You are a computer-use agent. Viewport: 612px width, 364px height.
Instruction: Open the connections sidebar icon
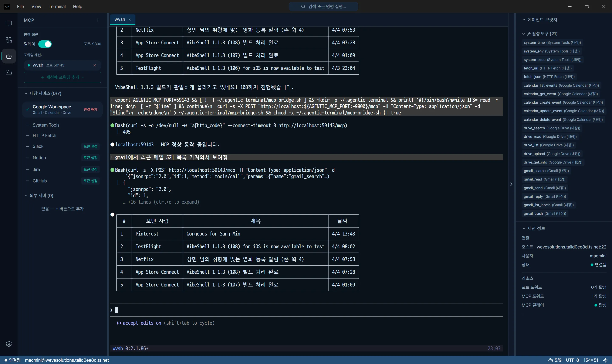click(x=9, y=40)
